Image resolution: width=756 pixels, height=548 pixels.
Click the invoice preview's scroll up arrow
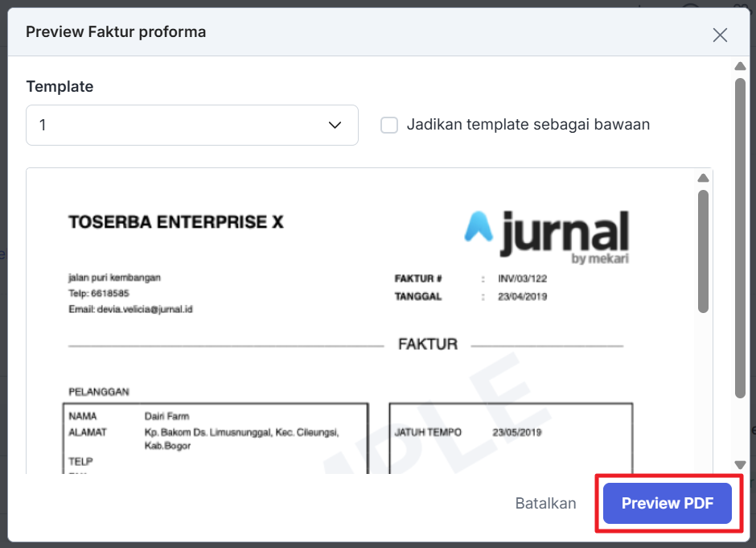(703, 178)
